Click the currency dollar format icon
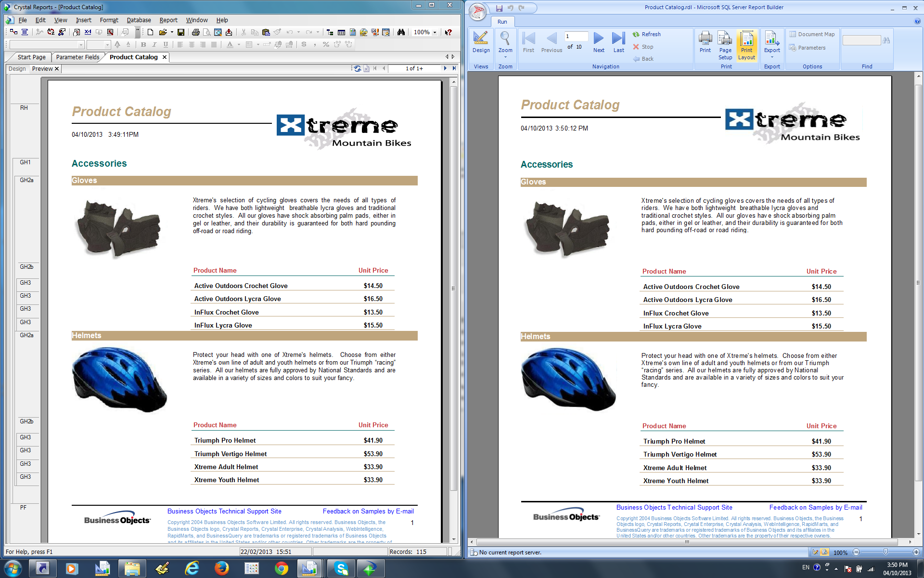 [304, 44]
